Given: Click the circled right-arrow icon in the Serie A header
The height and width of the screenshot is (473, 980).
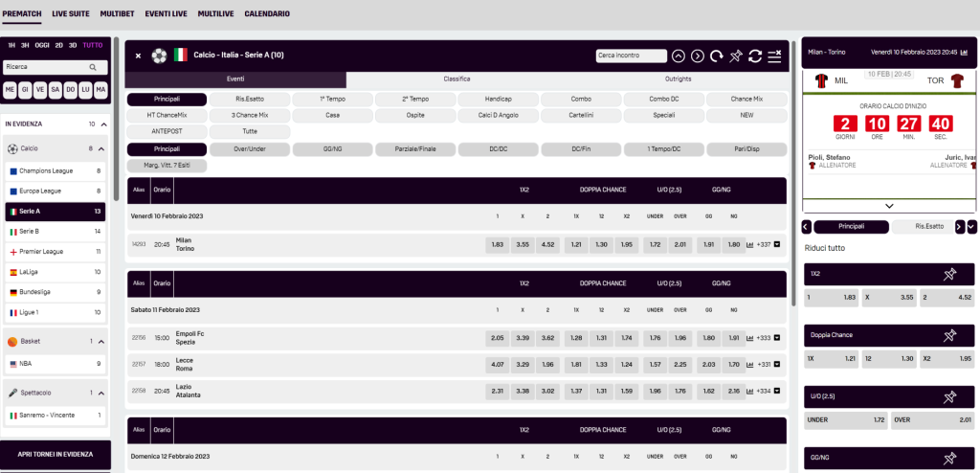Looking at the screenshot, I should point(698,56).
